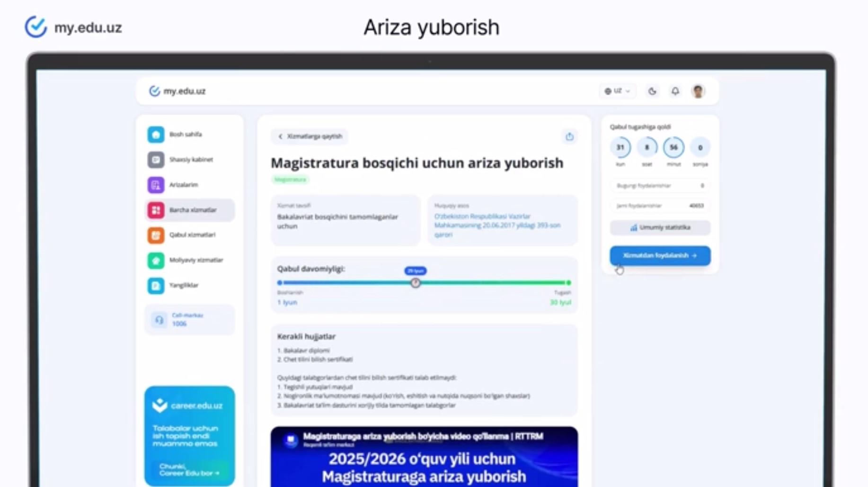The image size is (868, 487).
Task: Click the 30 Iyul end date label
Action: pos(561,302)
